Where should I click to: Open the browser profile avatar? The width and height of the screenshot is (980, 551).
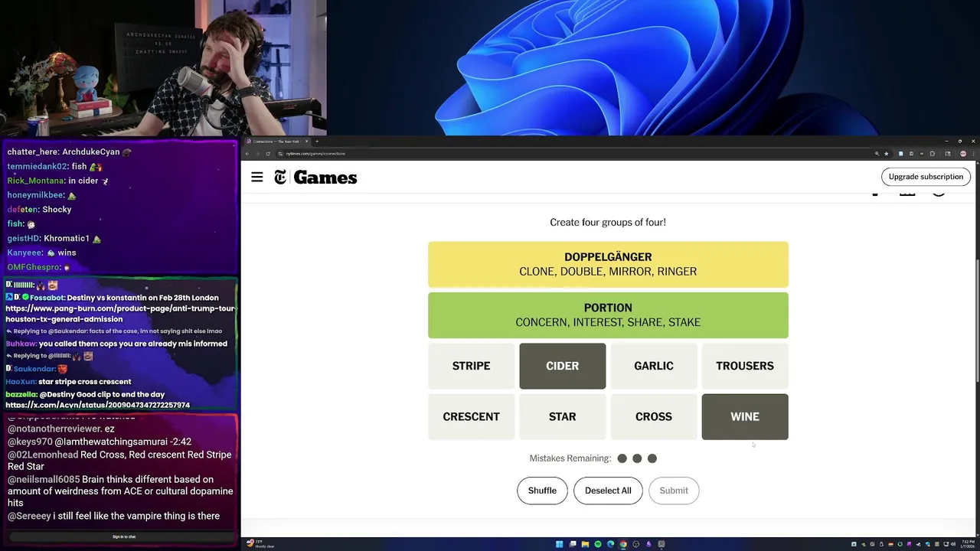pos(963,154)
